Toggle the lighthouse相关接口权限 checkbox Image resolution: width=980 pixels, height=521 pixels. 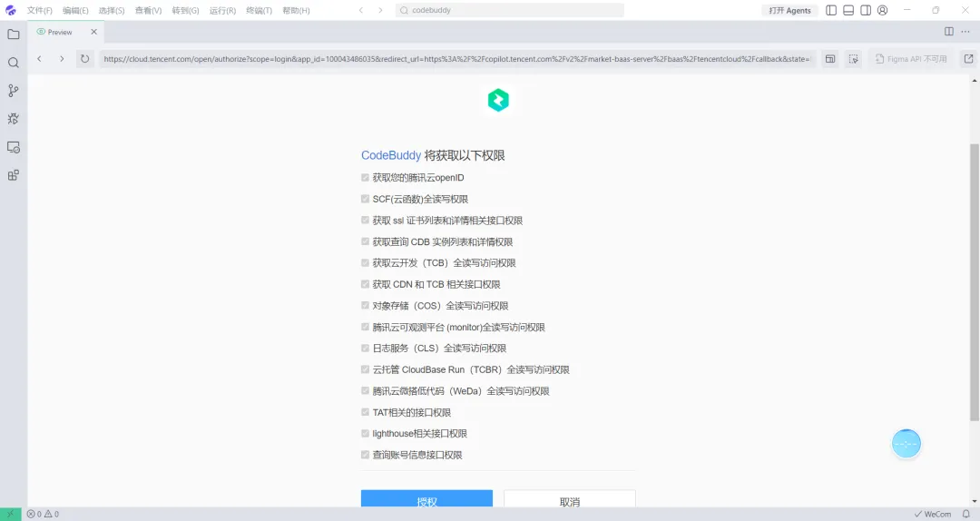click(365, 434)
